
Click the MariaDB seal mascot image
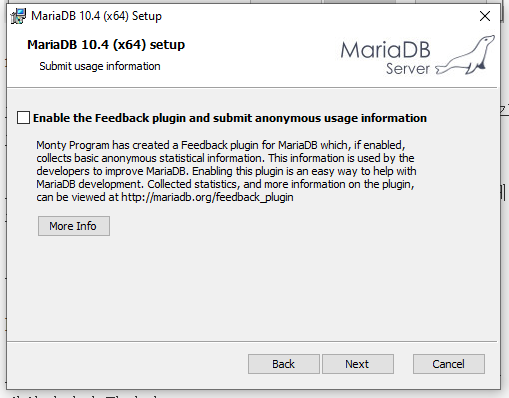pos(465,55)
